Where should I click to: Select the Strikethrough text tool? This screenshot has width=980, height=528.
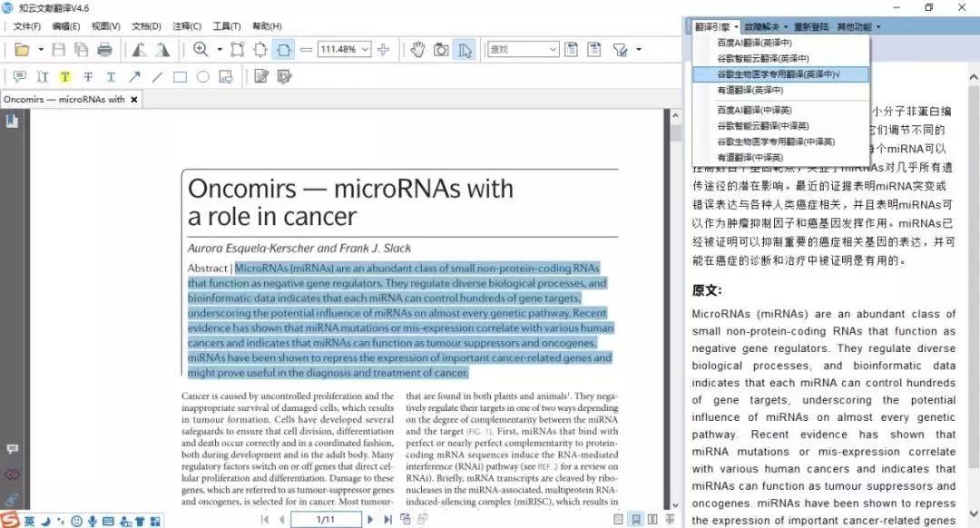(88, 77)
